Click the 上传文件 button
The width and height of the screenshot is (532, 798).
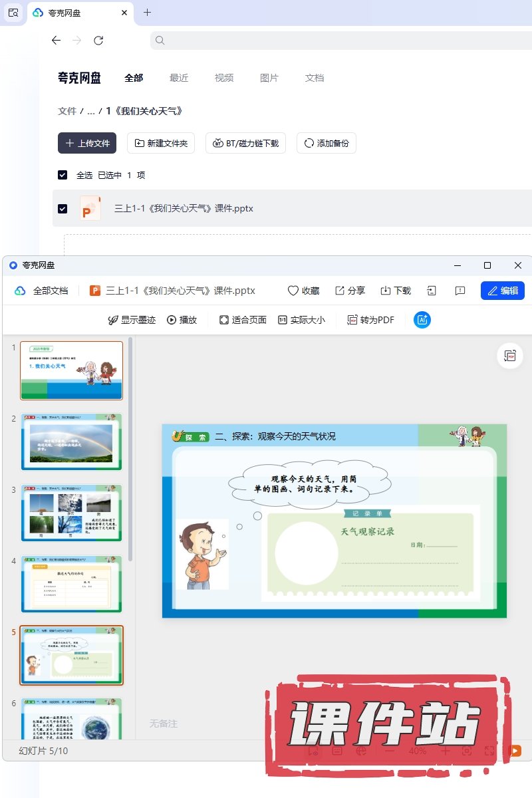click(x=87, y=143)
